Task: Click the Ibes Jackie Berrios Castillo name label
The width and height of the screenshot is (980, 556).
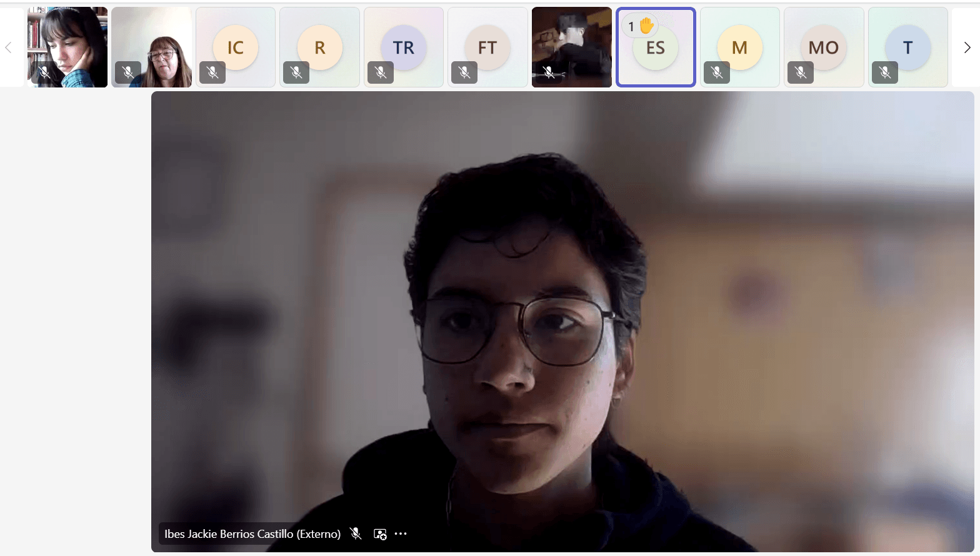Action: pyautogui.click(x=252, y=534)
